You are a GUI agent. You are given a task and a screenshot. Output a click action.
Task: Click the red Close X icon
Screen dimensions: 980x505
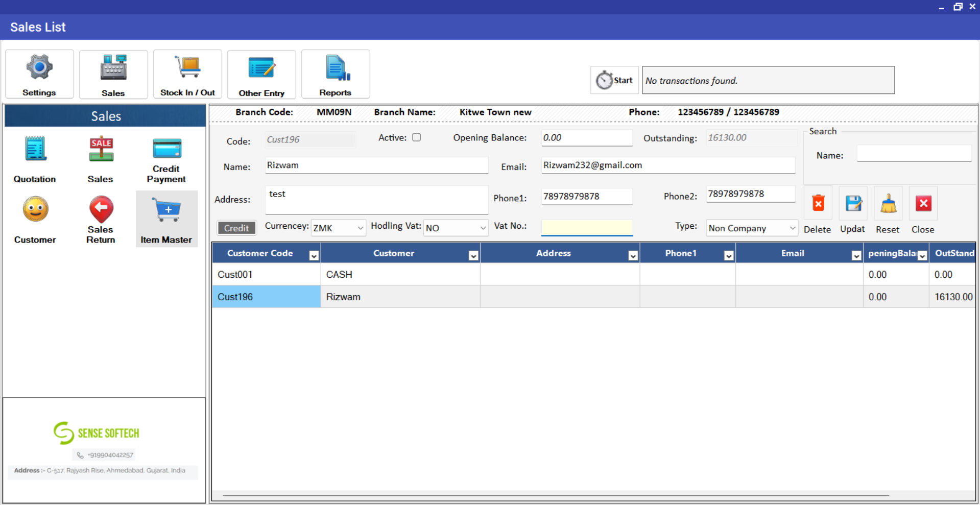click(923, 203)
